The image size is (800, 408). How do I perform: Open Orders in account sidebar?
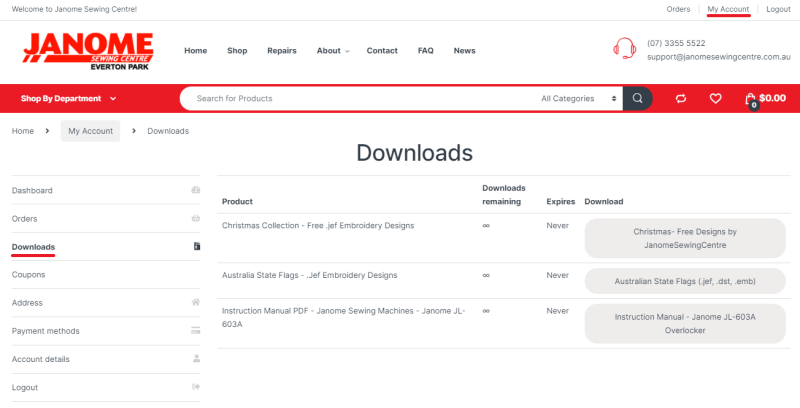point(24,218)
